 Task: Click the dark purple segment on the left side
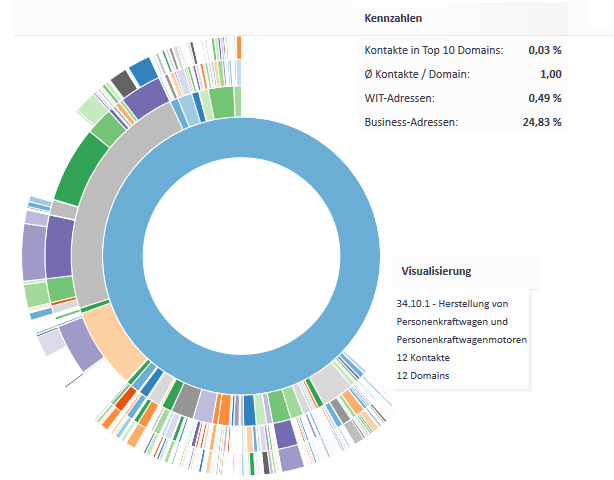coord(59,245)
